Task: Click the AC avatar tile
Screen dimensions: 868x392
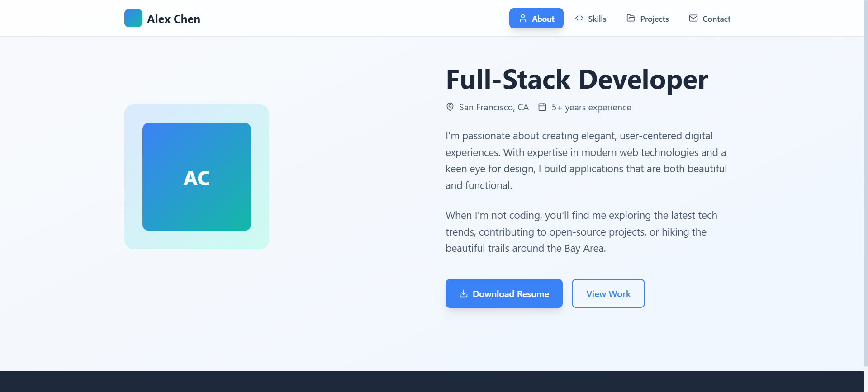Action: click(x=197, y=177)
